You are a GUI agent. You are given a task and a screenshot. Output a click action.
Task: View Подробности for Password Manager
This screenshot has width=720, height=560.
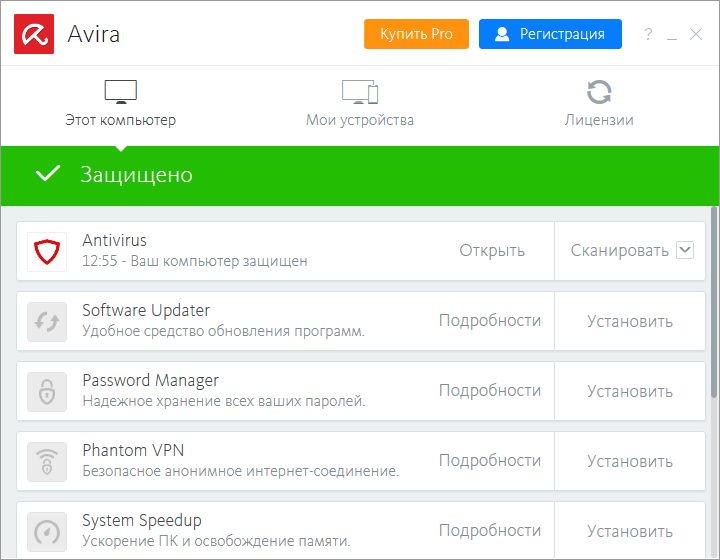(490, 391)
